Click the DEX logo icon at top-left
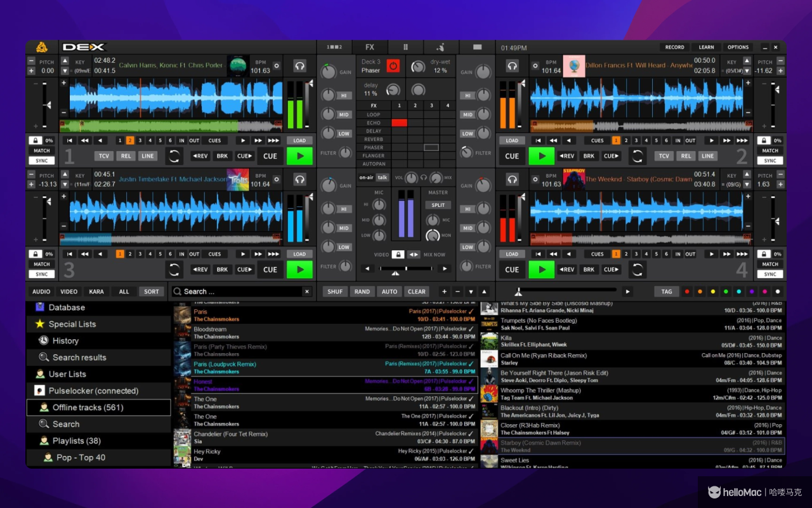This screenshot has width=812, height=508. [x=42, y=47]
